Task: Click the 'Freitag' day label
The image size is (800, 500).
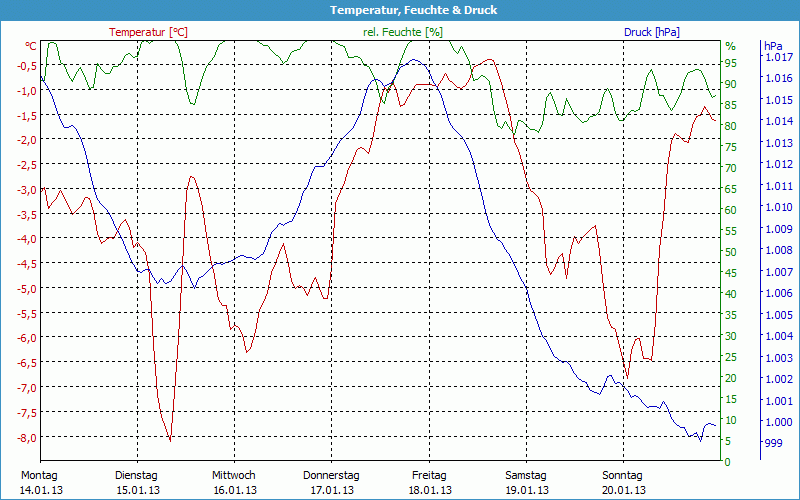Action: click(429, 476)
